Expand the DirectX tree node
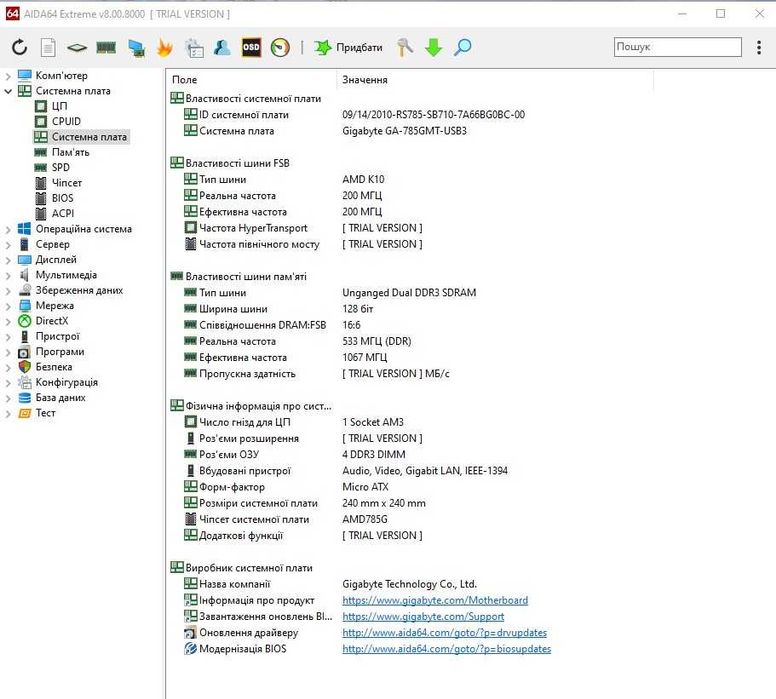 coord(8,321)
